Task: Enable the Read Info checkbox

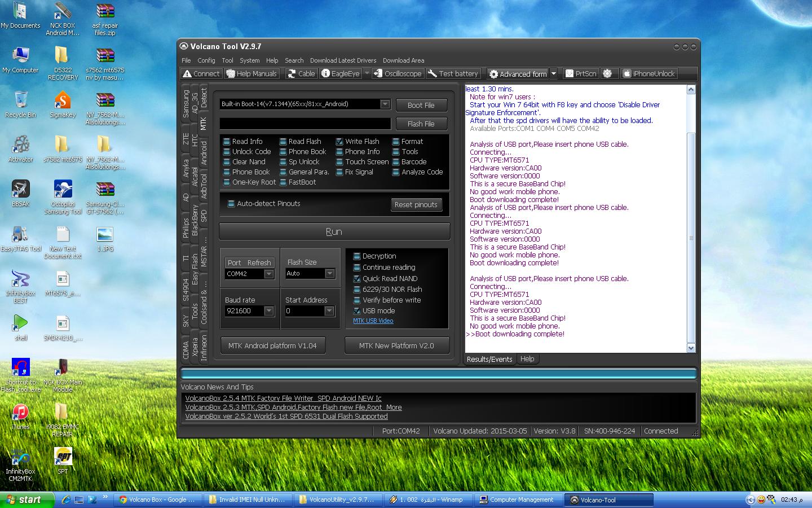Action: [227, 142]
